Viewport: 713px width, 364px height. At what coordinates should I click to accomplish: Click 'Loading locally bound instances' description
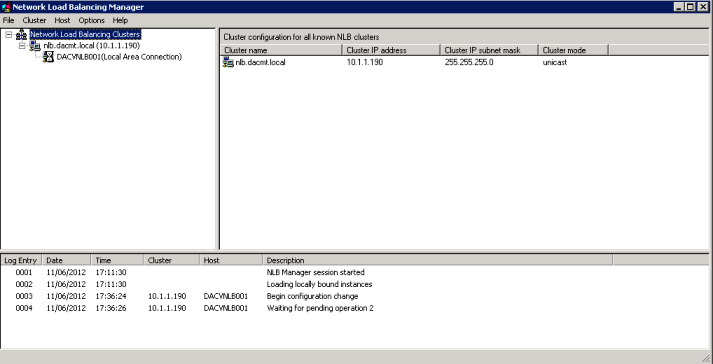pyautogui.click(x=319, y=284)
